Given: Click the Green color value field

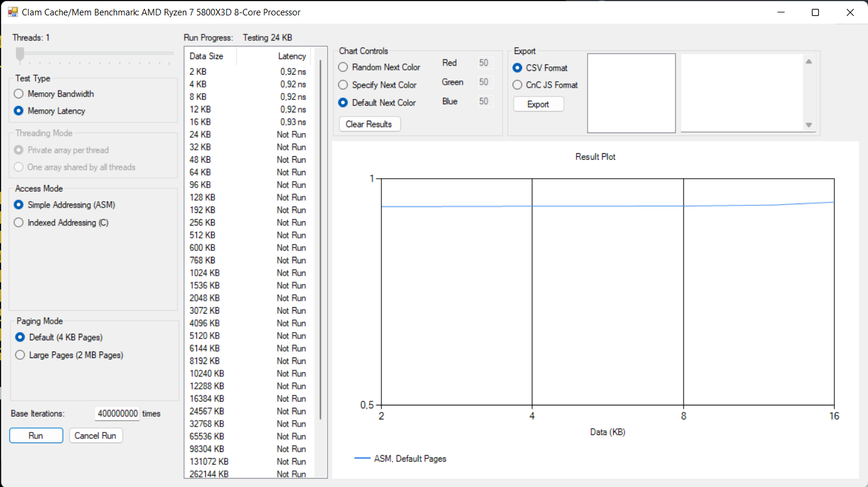Looking at the screenshot, I should (x=484, y=82).
